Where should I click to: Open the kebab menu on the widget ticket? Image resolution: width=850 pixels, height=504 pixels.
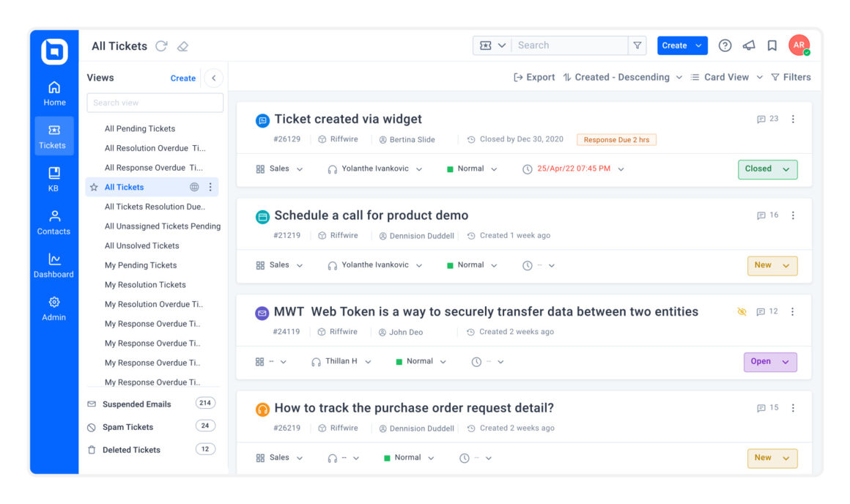click(x=792, y=119)
